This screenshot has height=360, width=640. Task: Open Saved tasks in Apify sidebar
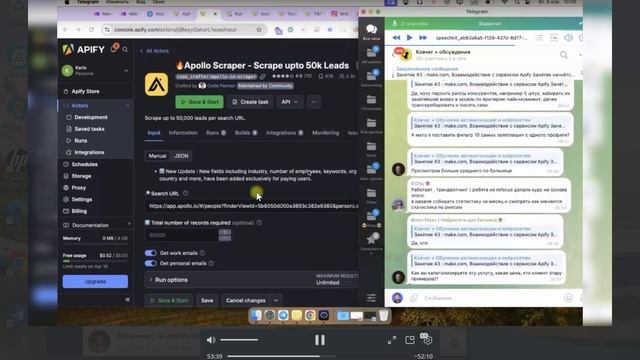click(x=89, y=129)
